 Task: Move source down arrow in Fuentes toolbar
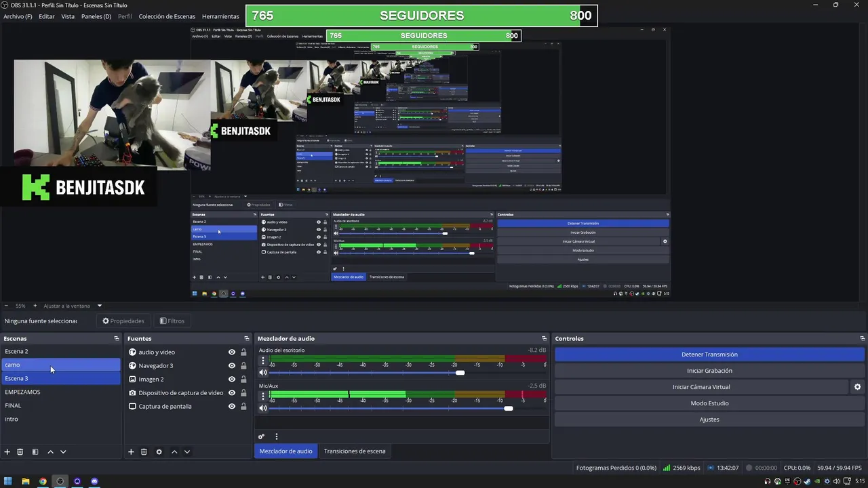pos(187,452)
